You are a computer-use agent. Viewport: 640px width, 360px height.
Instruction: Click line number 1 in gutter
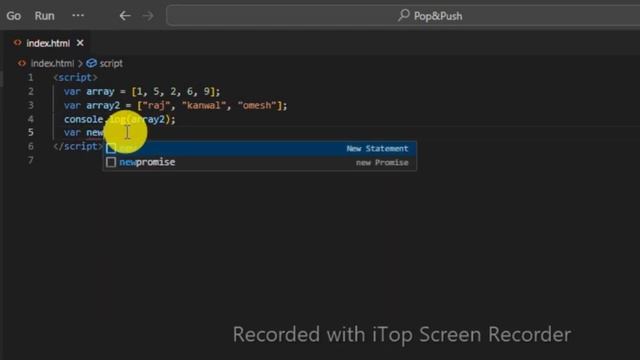[31, 77]
